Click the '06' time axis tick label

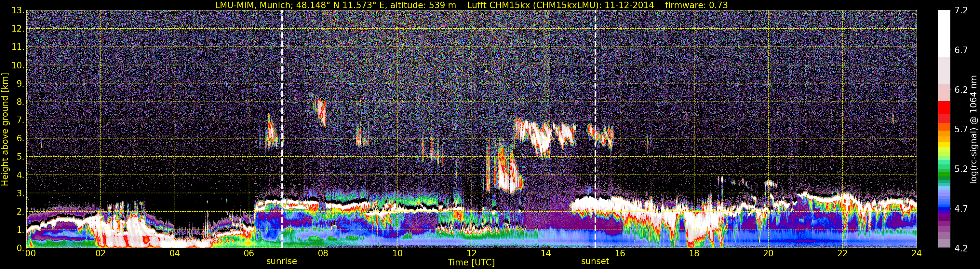point(249,254)
